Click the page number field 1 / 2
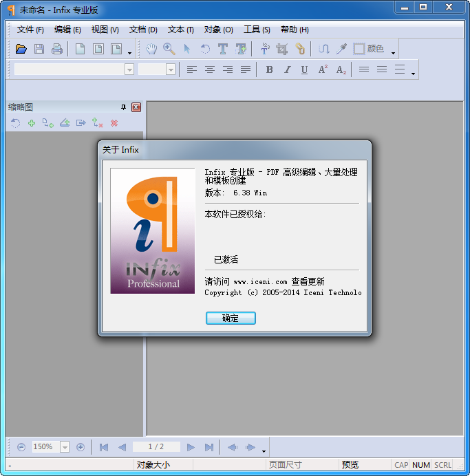The height and width of the screenshot is (476, 470). 156,447
